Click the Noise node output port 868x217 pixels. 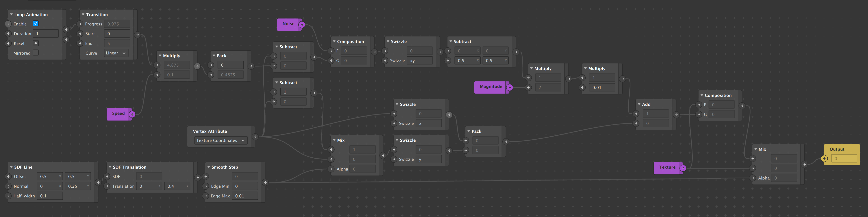[302, 25]
